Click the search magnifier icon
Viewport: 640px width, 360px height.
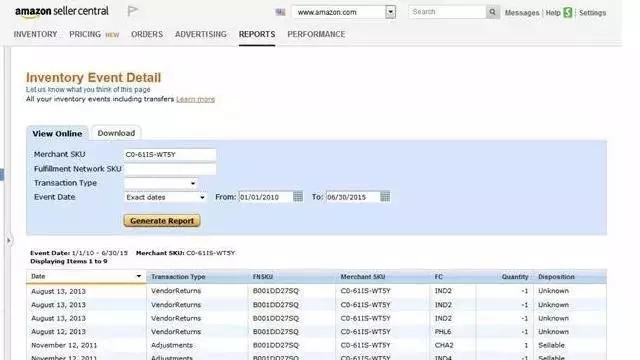pos(493,12)
